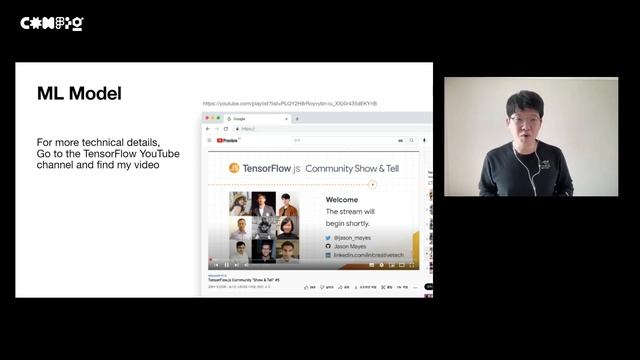Click the presenter's webcam video
640x360 pixels.
tap(531, 137)
